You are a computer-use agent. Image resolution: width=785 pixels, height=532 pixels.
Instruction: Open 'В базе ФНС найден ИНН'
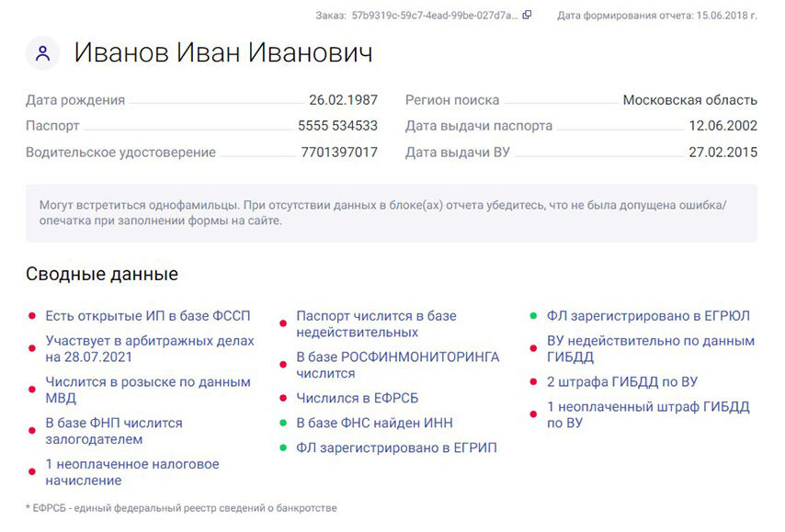(374, 423)
